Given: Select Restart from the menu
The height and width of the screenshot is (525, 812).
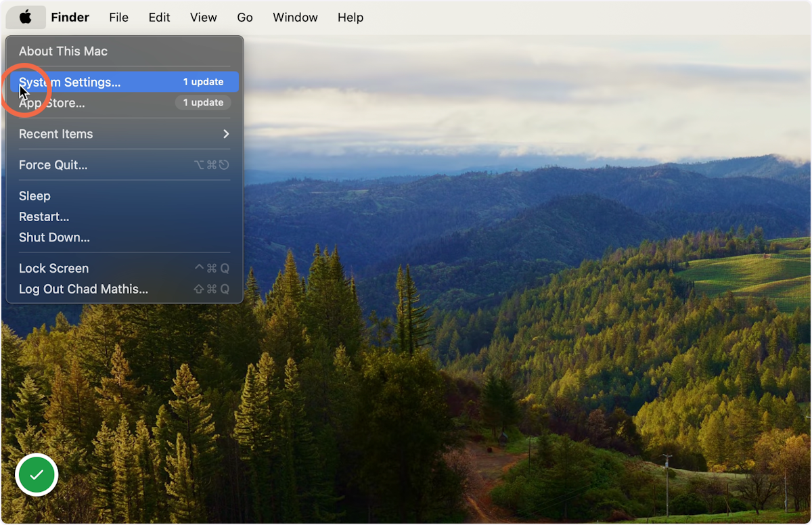Looking at the screenshot, I should coord(43,216).
